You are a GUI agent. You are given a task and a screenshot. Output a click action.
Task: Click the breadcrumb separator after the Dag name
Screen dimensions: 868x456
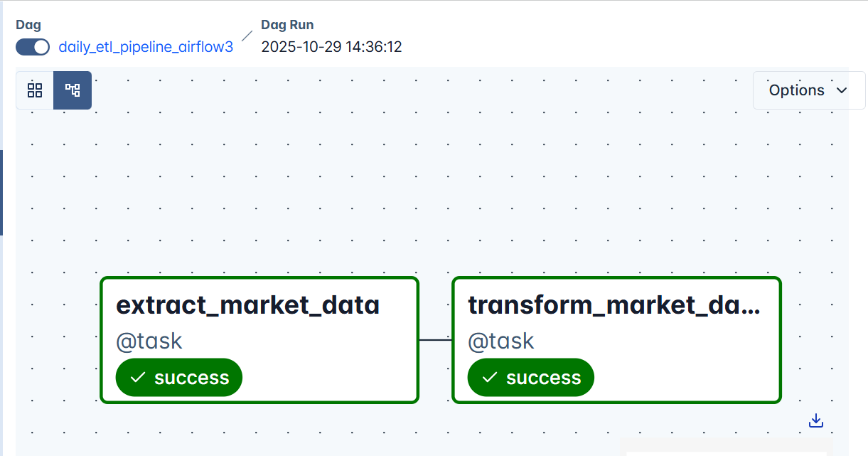coord(247,36)
